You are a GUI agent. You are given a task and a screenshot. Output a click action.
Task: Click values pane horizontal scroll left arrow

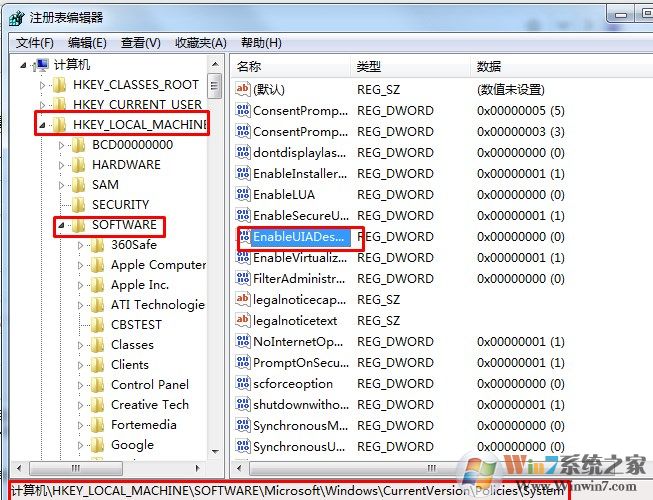click(x=239, y=468)
